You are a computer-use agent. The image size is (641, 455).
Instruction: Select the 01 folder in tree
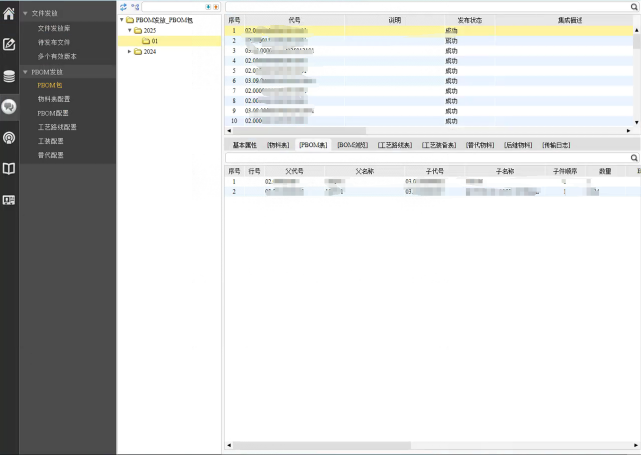click(x=154, y=41)
